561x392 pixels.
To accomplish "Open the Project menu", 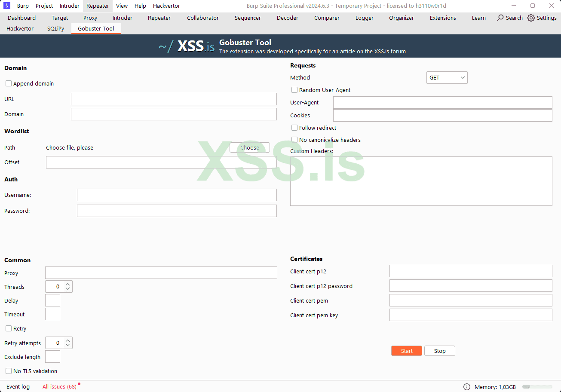I will 44,6.
